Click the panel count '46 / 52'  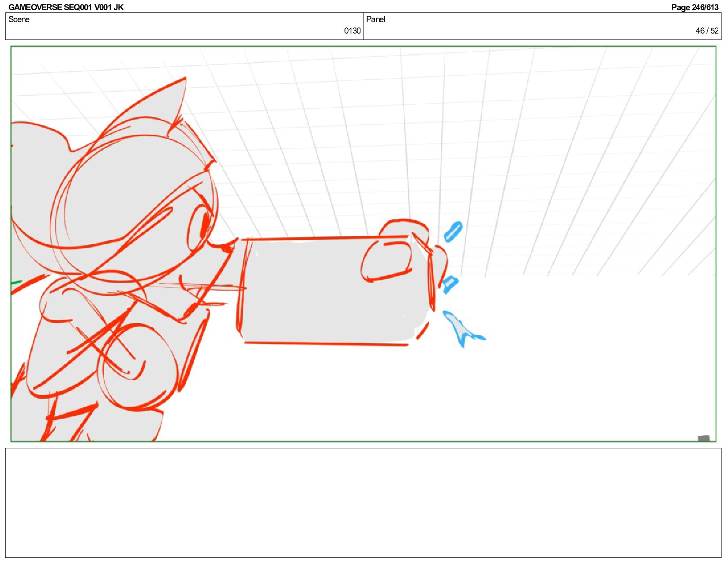(x=707, y=30)
